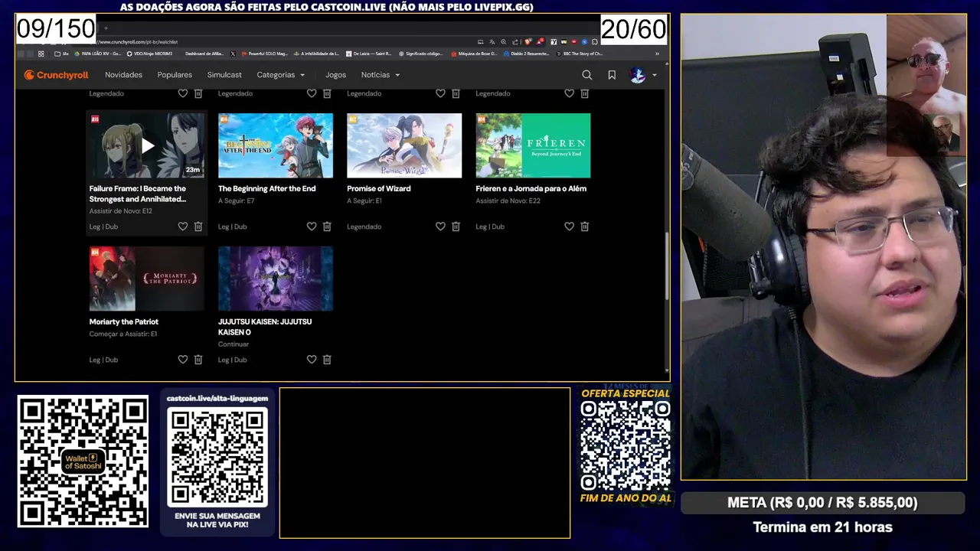
Task: Click the Moriarty the Patriot thumbnail
Action: coord(147,279)
